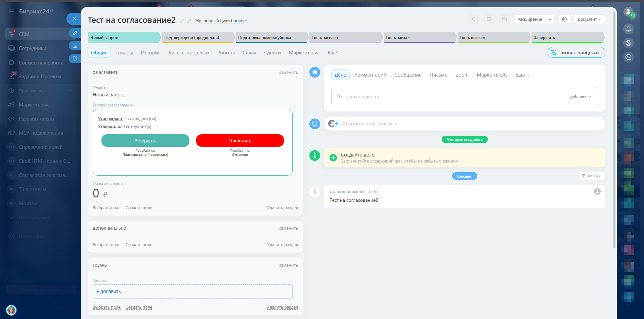Click the envelope email icon in the header

pos(489,19)
